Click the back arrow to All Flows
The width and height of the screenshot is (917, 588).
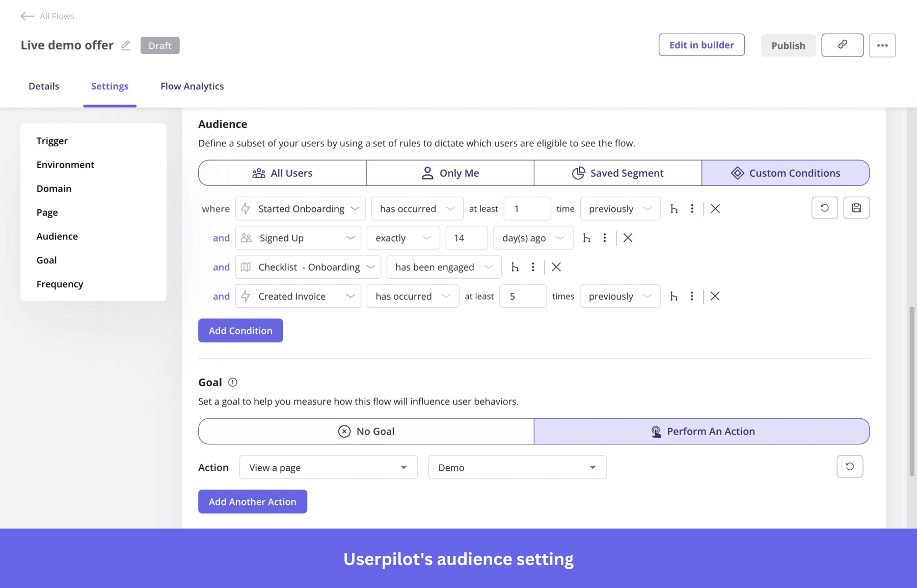tap(28, 16)
